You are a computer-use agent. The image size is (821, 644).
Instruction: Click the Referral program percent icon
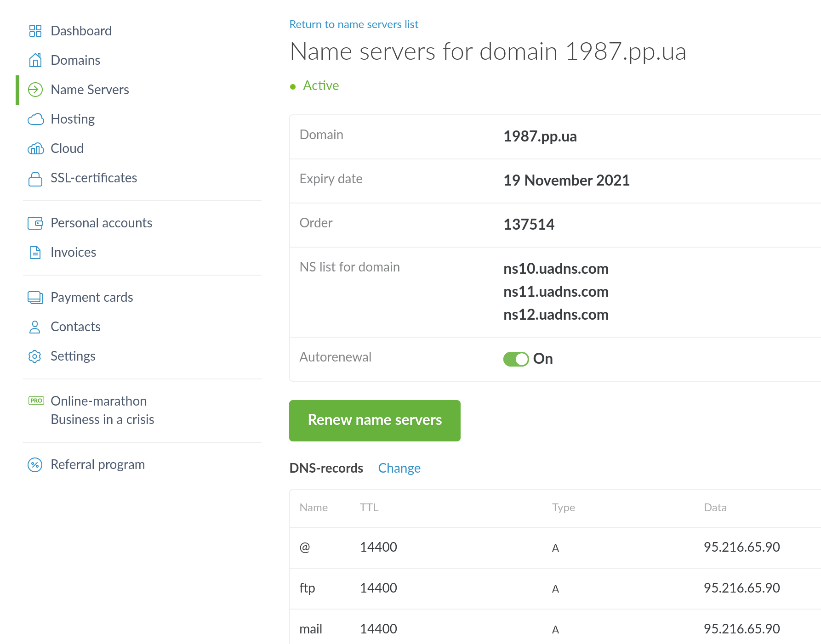point(35,465)
